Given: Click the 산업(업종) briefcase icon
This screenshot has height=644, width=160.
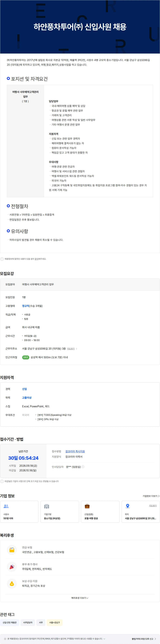Looking at the screenshot, I should (x=87, y=506).
